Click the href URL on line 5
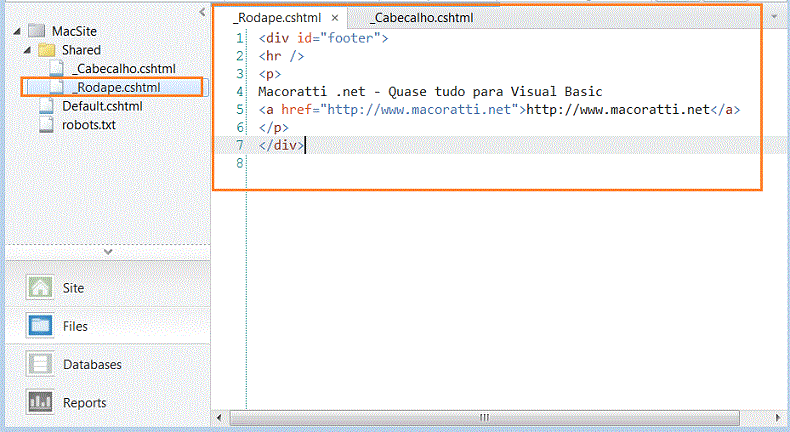 point(419,109)
